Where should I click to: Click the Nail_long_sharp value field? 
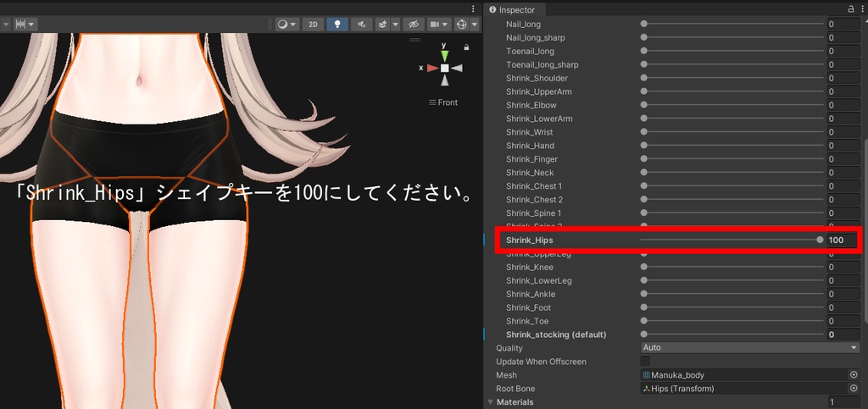pos(843,37)
